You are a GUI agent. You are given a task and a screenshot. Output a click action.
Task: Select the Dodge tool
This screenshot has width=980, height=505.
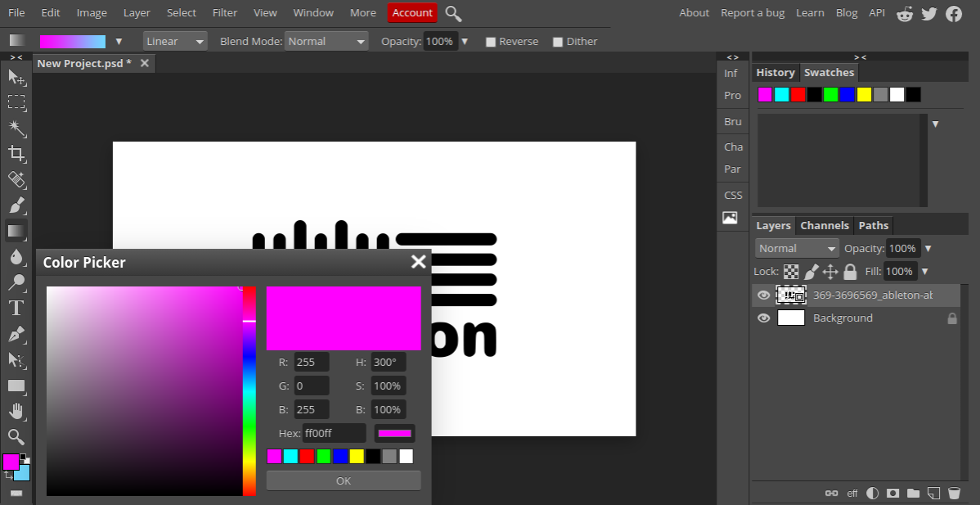(x=16, y=282)
